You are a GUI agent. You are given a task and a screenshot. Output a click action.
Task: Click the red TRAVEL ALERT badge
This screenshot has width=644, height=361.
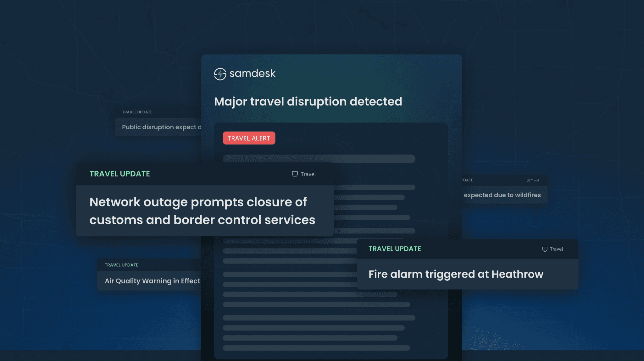tap(249, 138)
